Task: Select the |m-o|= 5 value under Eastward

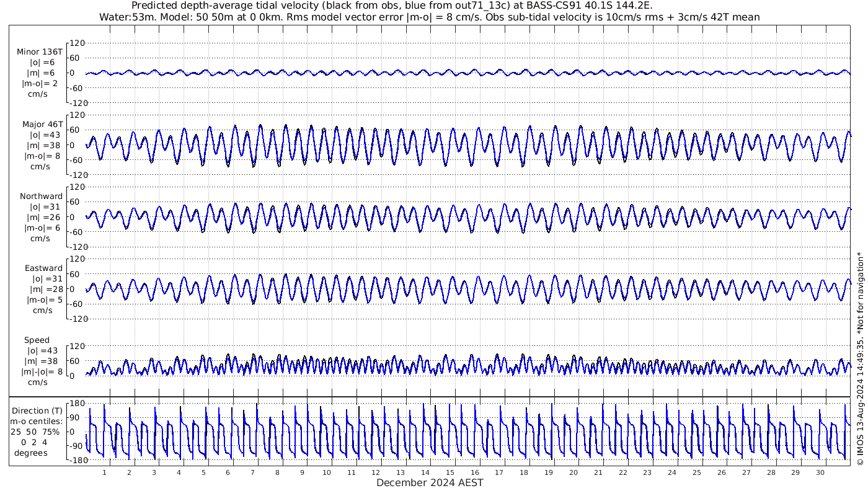Action: point(43,299)
